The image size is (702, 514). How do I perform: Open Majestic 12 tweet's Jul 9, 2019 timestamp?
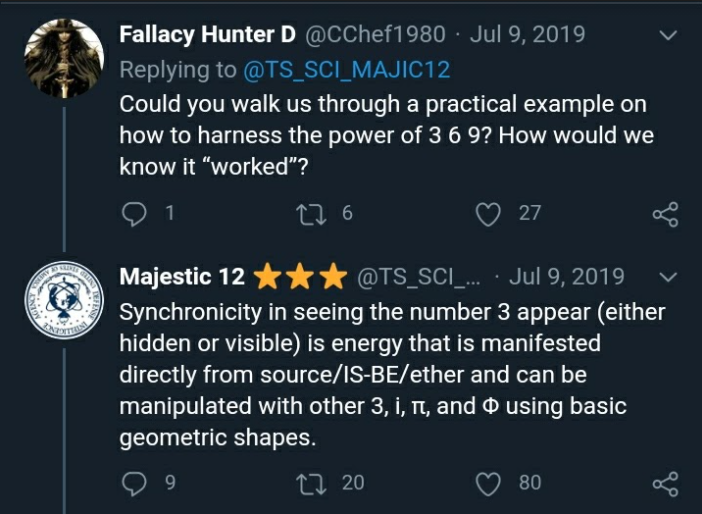(568, 276)
